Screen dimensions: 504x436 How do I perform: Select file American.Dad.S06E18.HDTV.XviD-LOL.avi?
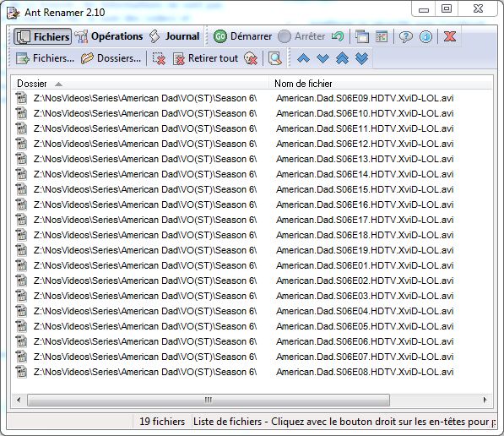[365, 235]
